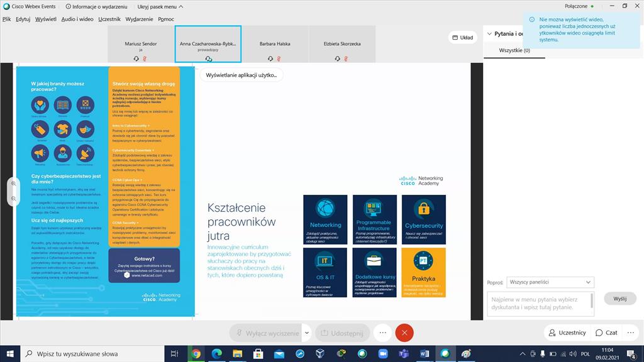The image size is (644, 362).
Task: Open the Pomoc menu
Action: coord(166,19)
